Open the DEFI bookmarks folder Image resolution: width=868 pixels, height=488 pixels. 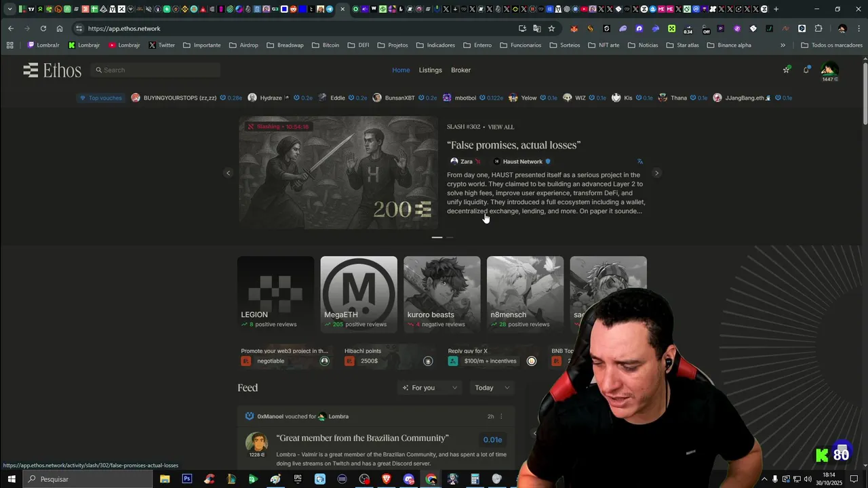pos(358,45)
